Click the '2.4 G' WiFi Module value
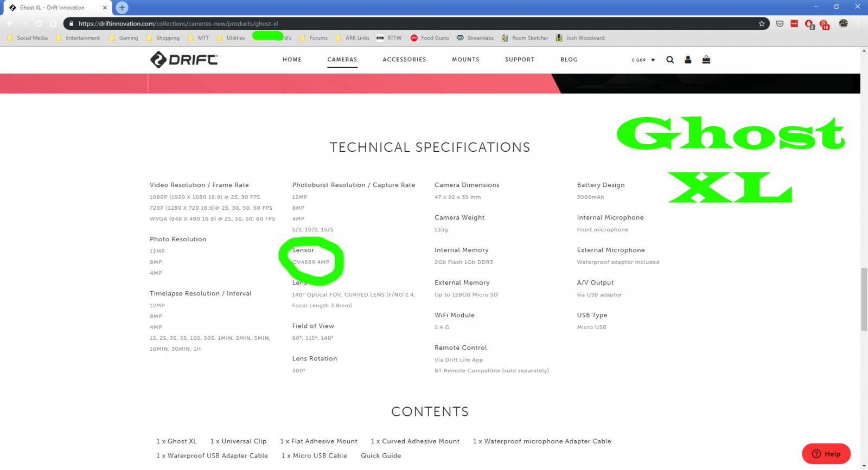This screenshot has width=868, height=470. [442, 327]
